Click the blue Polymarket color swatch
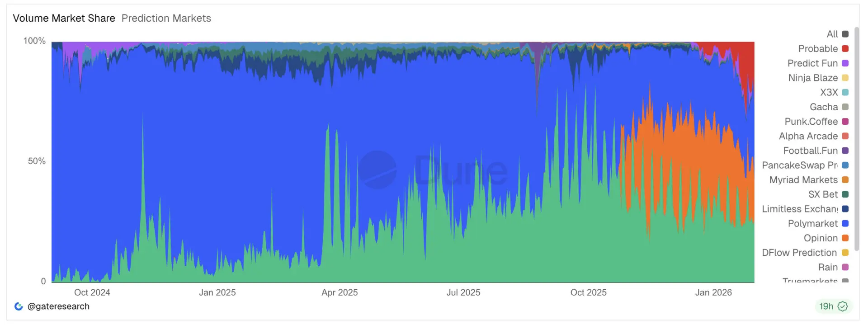 (x=845, y=223)
